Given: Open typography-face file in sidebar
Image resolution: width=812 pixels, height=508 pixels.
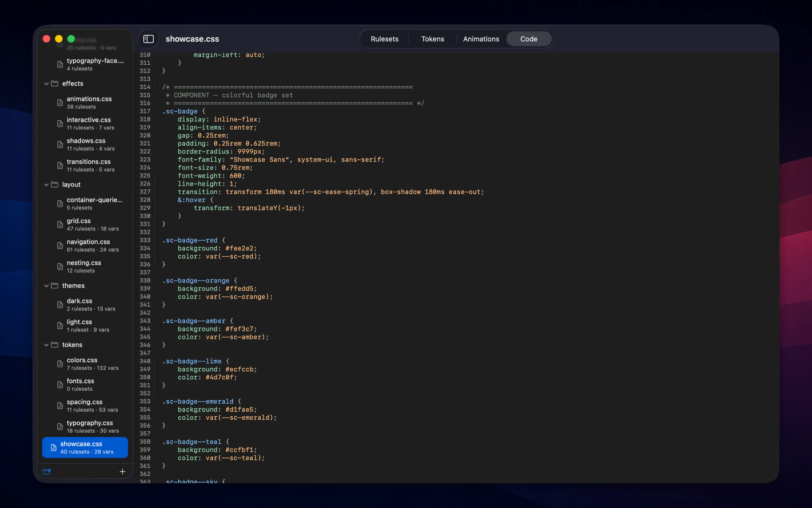Looking at the screenshot, I should coord(85,65).
